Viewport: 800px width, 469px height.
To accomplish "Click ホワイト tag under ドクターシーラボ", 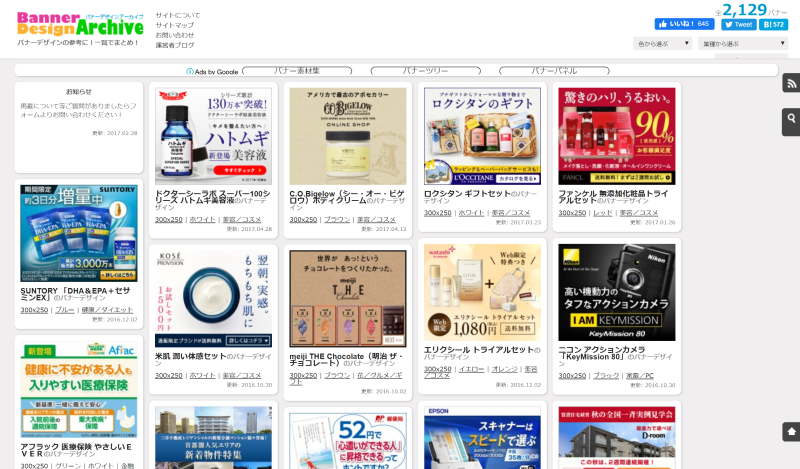I will coord(203,219).
